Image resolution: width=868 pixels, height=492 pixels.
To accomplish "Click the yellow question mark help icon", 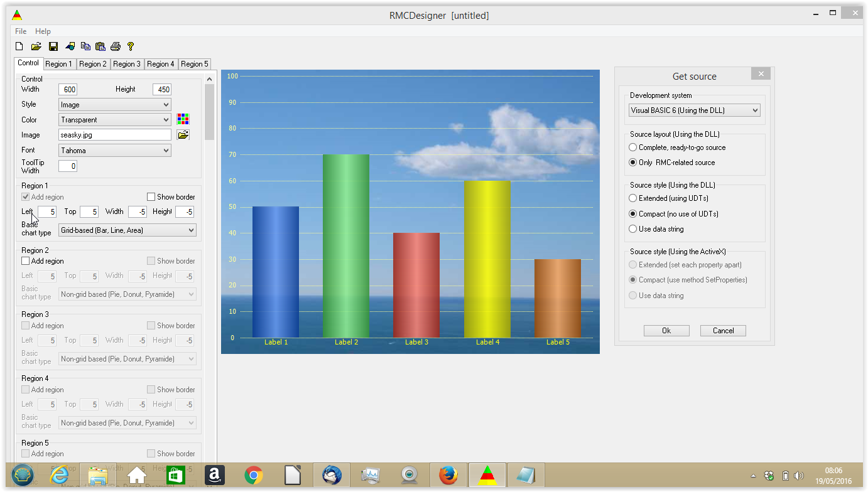I will point(131,46).
